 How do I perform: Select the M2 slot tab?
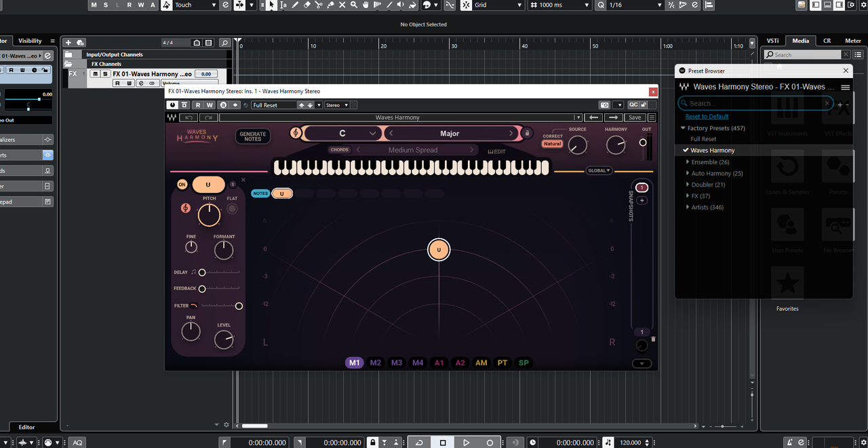[x=376, y=362]
